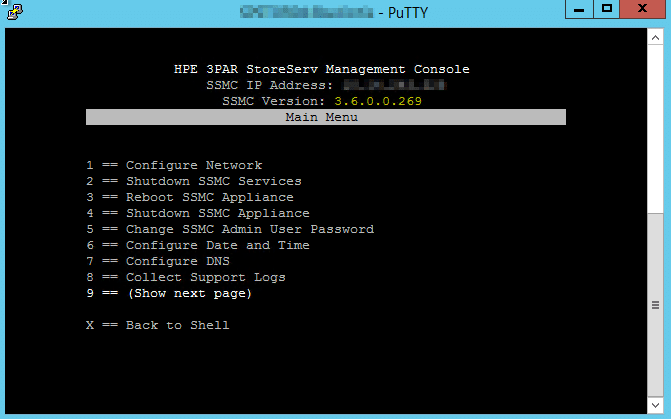
Task: Click the PuTTY window title text
Action: 399,12
